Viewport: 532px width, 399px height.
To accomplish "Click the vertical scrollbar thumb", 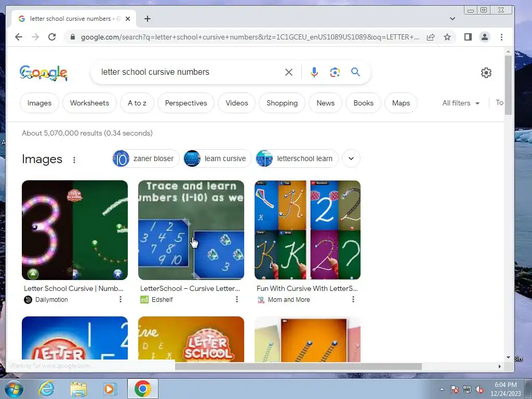I will [x=508, y=85].
